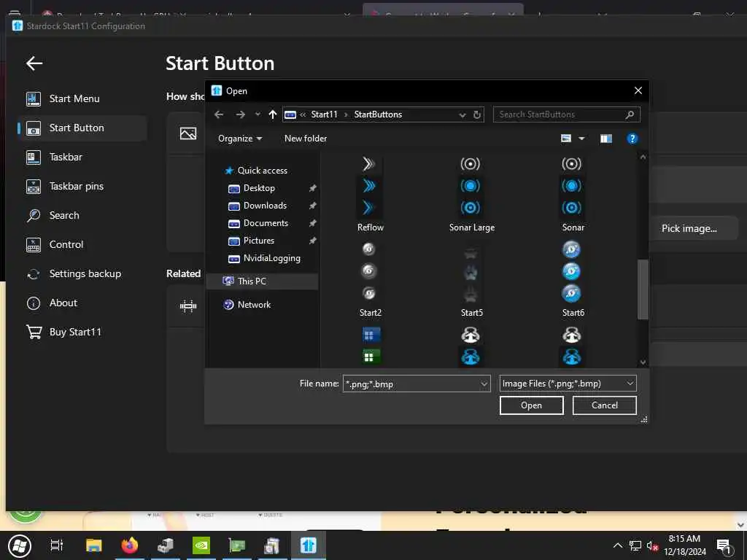The width and height of the screenshot is (747, 560).
Task: Open the Image Files type dropdown
Action: point(568,384)
